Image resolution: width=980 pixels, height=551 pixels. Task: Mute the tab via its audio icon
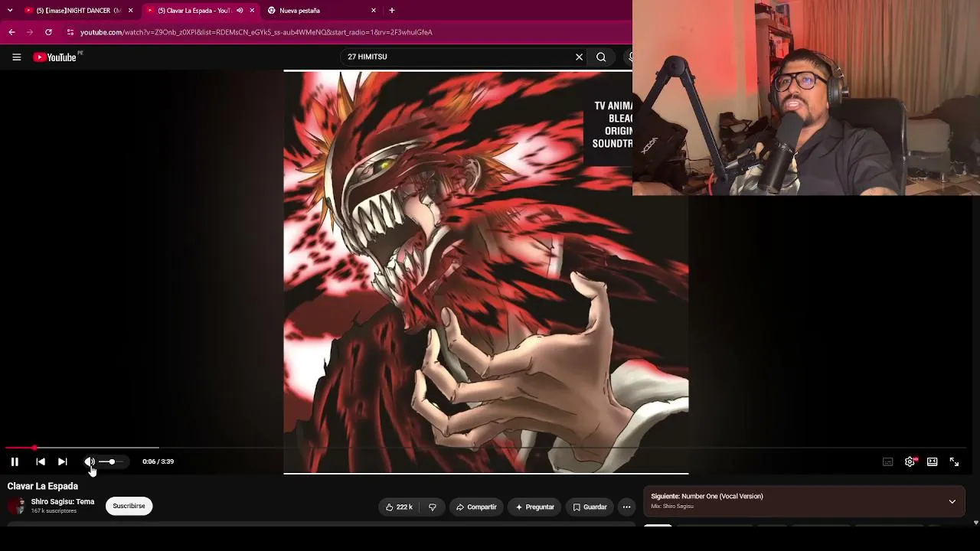point(240,11)
